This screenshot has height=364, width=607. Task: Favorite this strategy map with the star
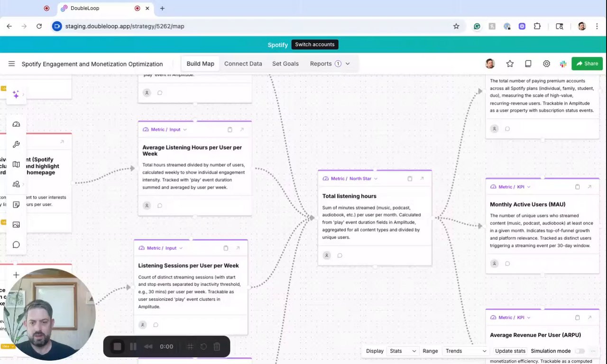510,64
